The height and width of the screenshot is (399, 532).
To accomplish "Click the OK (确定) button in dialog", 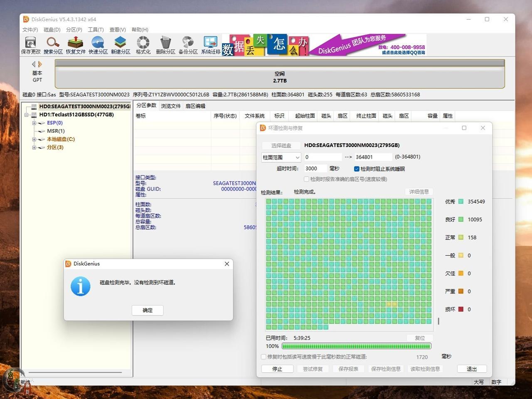I will [x=148, y=310].
